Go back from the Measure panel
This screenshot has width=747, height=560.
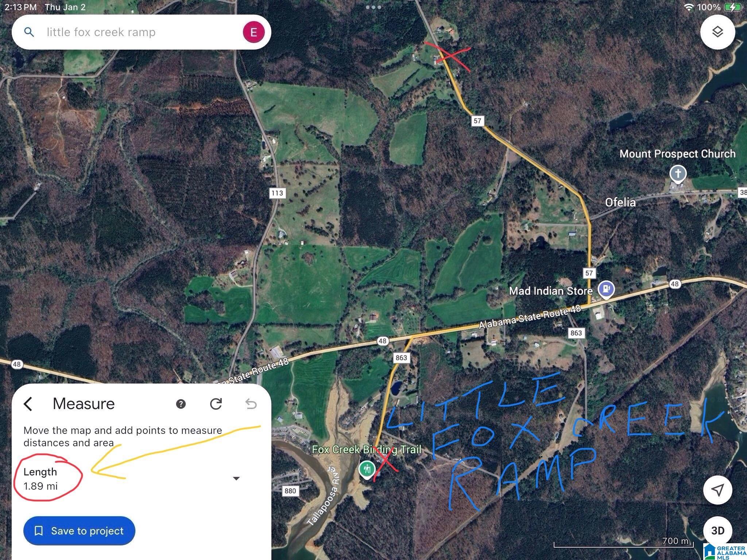(x=28, y=404)
